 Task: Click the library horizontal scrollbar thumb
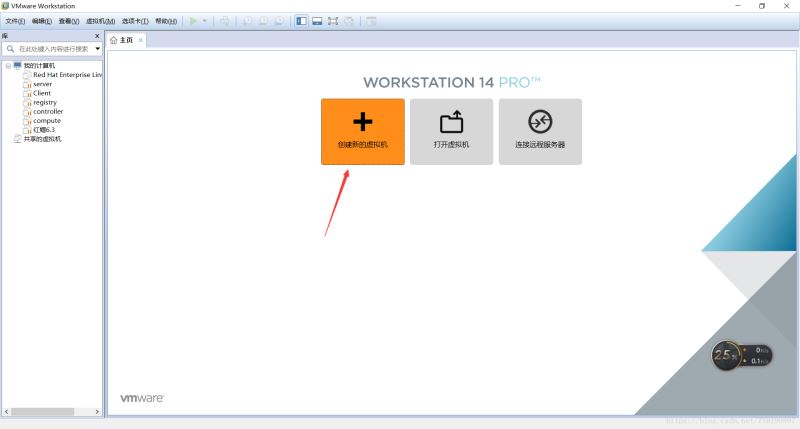tap(43, 412)
